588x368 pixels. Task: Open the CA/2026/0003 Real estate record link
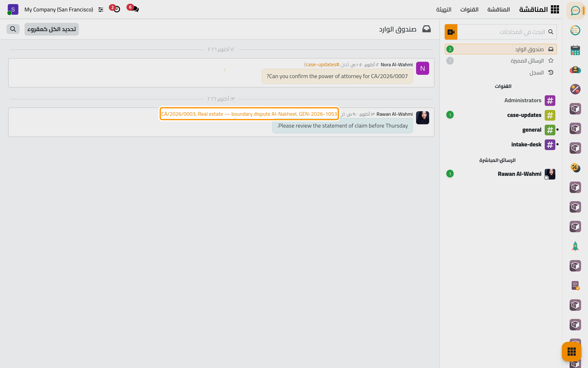(x=249, y=114)
